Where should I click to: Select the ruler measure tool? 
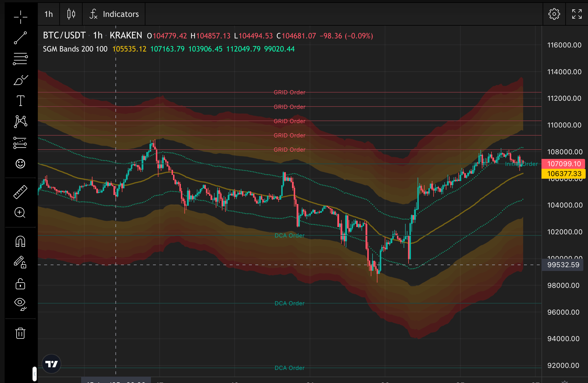click(x=20, y=192)
